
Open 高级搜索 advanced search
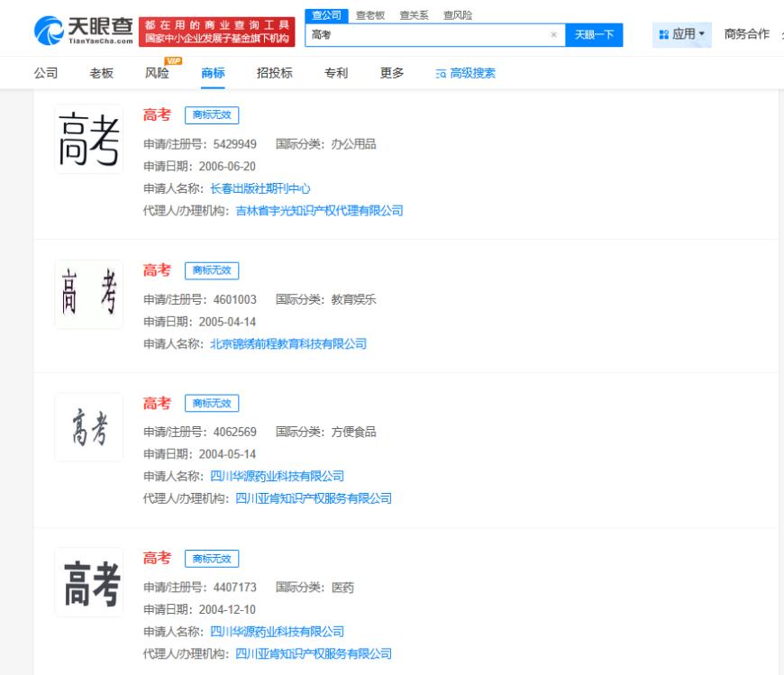pos(466,74)
